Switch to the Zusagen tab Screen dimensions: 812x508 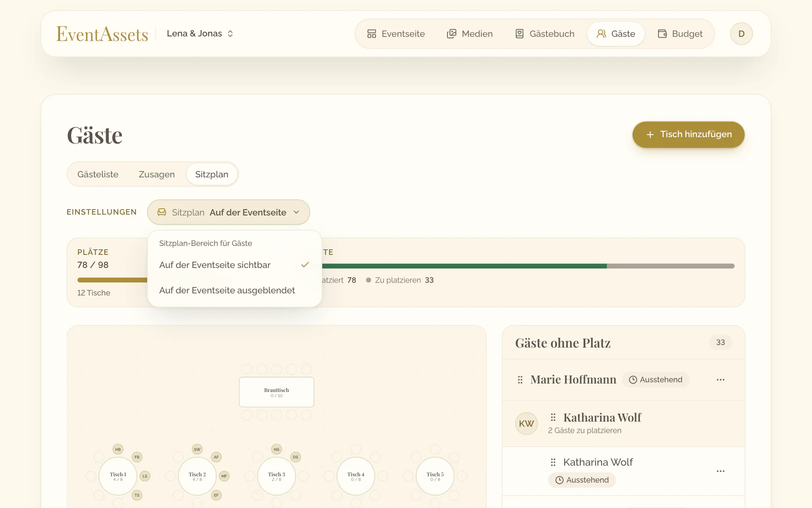pos(156,174)
